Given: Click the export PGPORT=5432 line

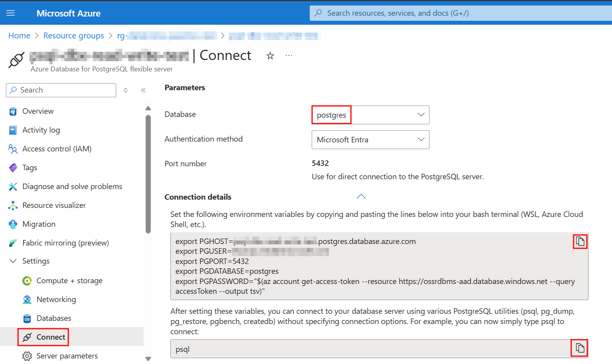Looking at the screenshot, I should tap(212, 261).
